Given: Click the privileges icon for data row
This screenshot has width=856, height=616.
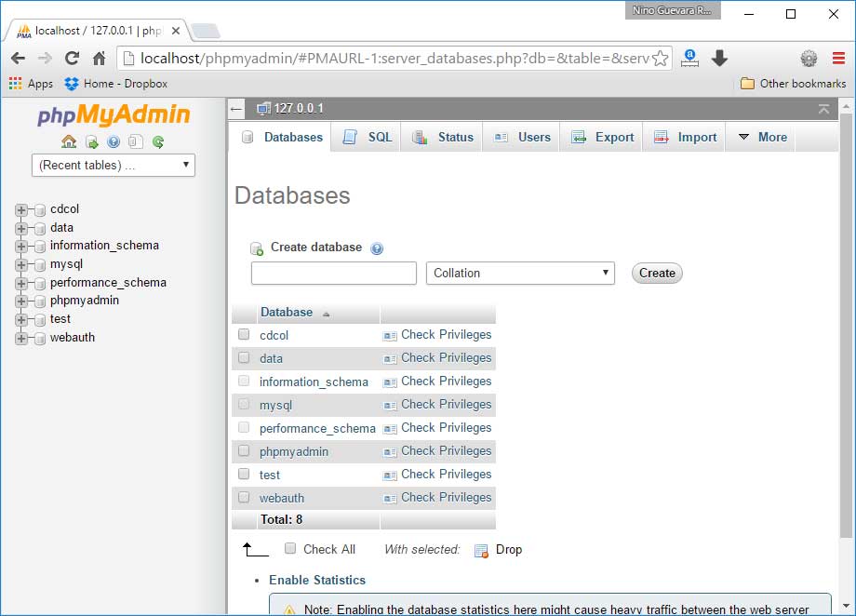Looking at the screenshot, I should click(390, 359).
